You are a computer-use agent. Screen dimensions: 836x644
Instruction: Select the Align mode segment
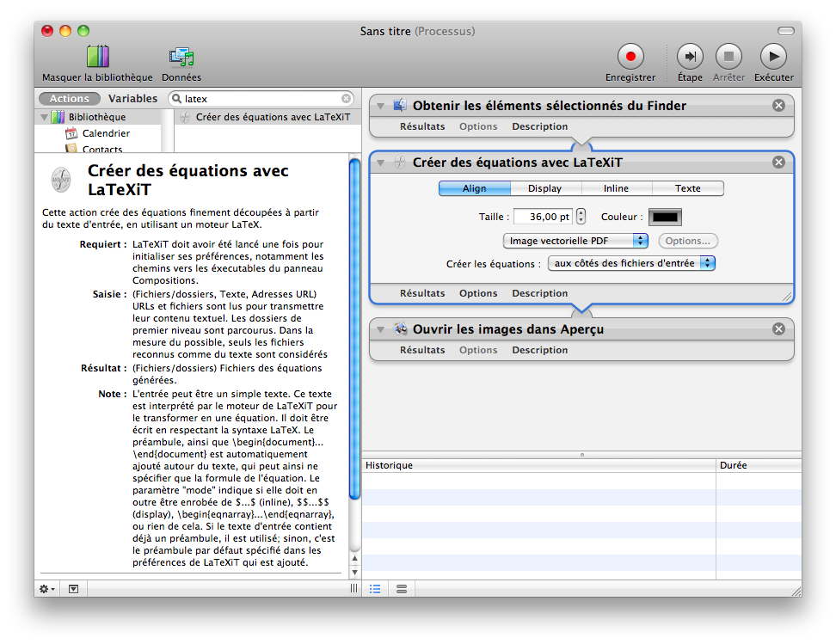pyautogui.click(x=475, y=188)
